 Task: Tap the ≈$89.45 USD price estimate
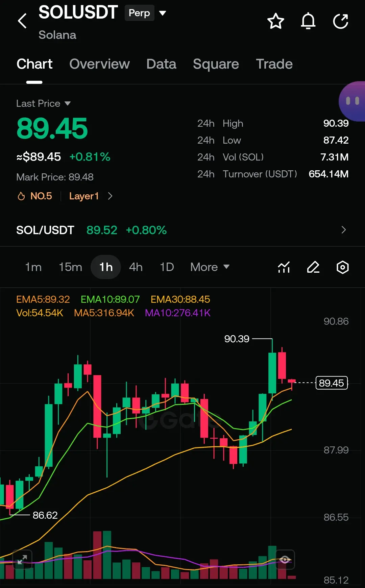pos(39,157)
